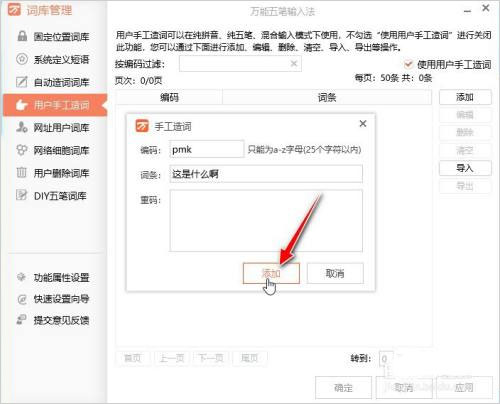
Task: Toggle 使用用户手工造词 checkbox
Action: coord(408,64)
